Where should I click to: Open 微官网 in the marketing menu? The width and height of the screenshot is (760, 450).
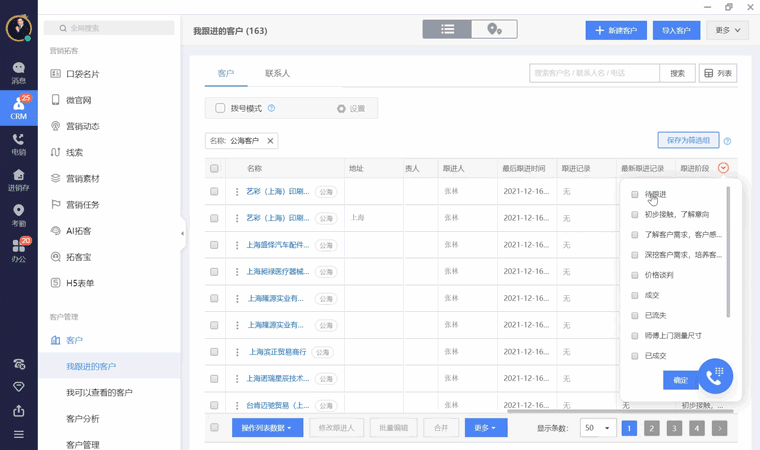(x=78, y=100)
